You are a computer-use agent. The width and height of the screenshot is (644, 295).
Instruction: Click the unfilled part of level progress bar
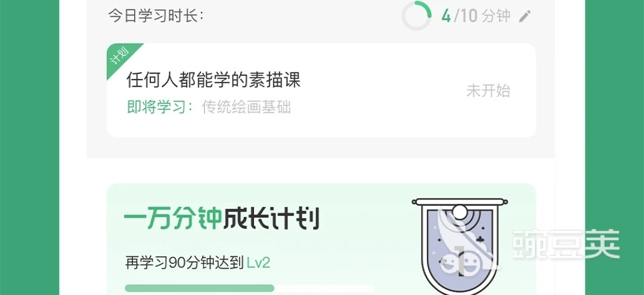324,288
